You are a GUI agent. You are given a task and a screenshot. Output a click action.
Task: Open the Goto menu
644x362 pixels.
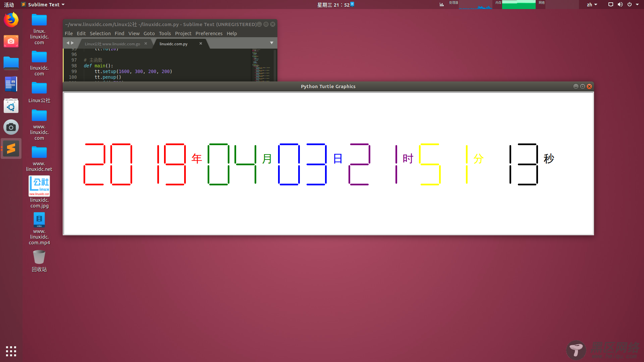click(149, 34)
